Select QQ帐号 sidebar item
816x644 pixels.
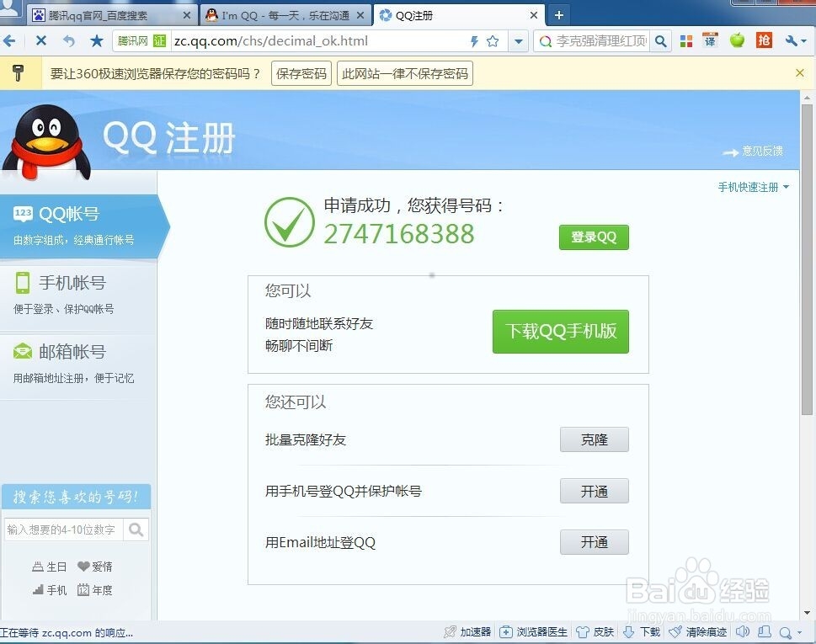(x=78, y=226)
